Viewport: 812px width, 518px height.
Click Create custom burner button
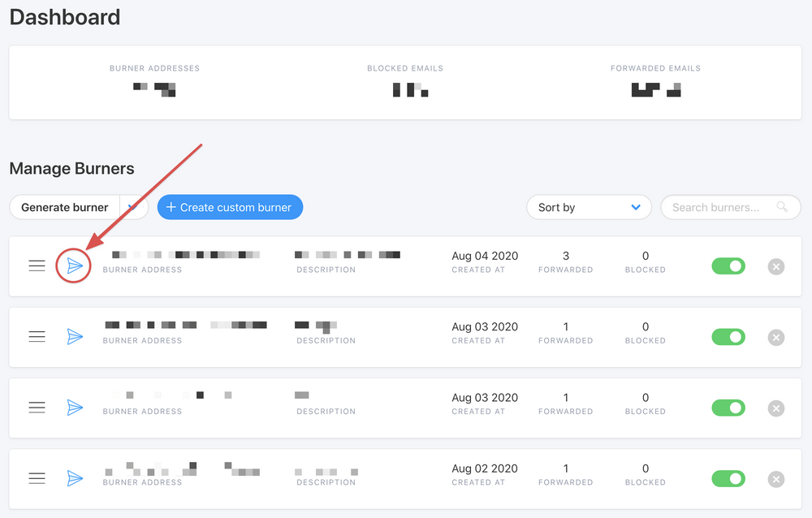pyautogui.click(x=230, y=207)
